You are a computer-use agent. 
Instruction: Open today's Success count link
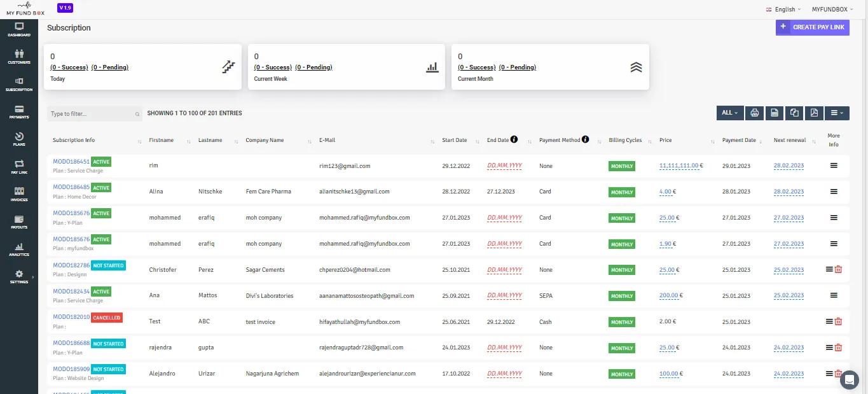(69, 67)
